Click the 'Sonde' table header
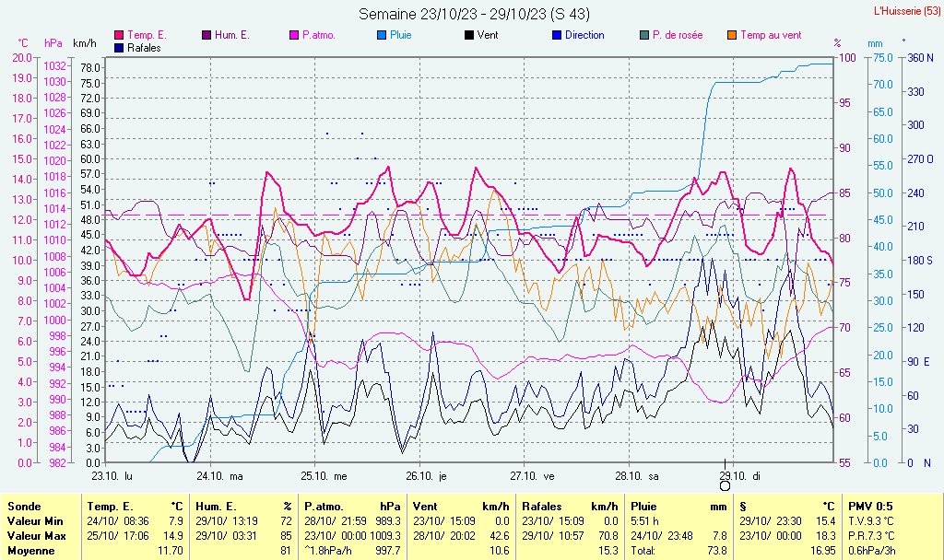 tap(24, 507)
